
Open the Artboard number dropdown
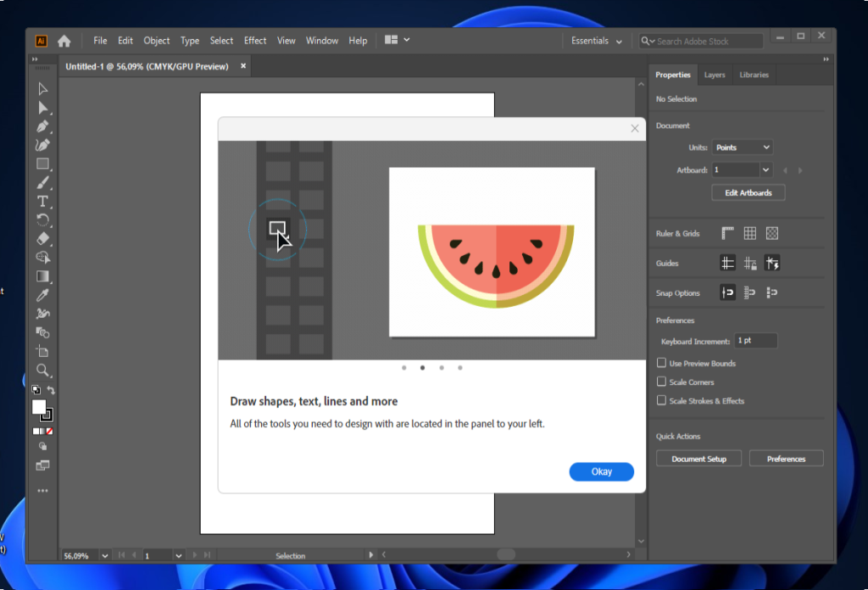click(x=765, y=170)
